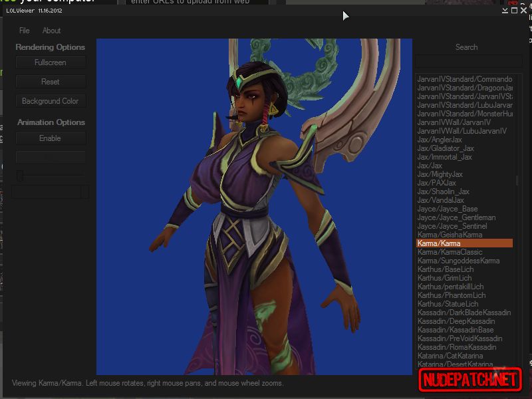Viewport: 532px width, 399px height.
Task: Open the About menu
Action: pos(52,31)
